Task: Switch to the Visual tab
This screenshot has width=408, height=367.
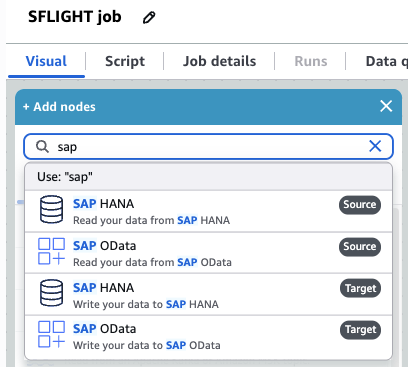Action: (x=46, y=61)
